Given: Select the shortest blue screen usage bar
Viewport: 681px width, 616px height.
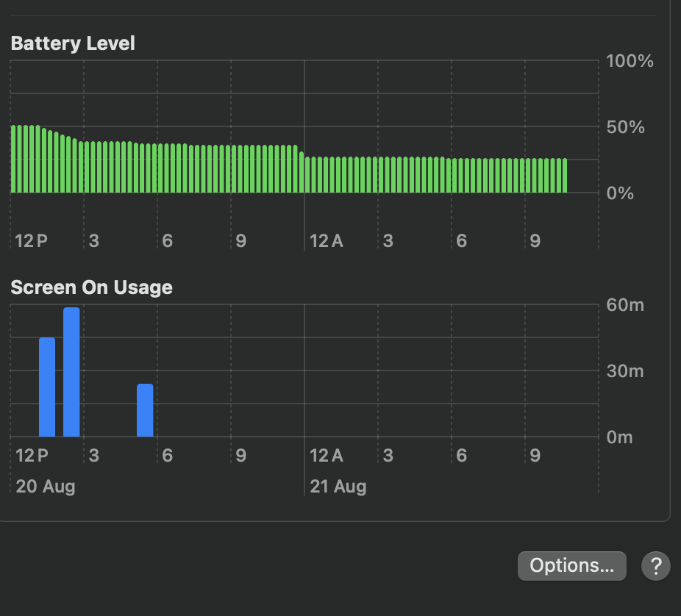Looking at the screenshot, I should [x=145, y=410].
